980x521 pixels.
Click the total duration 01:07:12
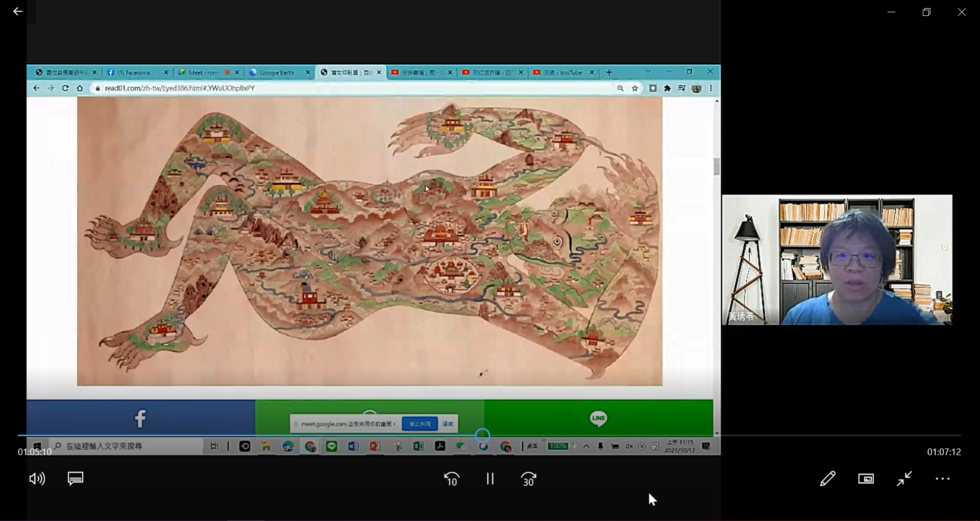[x=944, y=452]
